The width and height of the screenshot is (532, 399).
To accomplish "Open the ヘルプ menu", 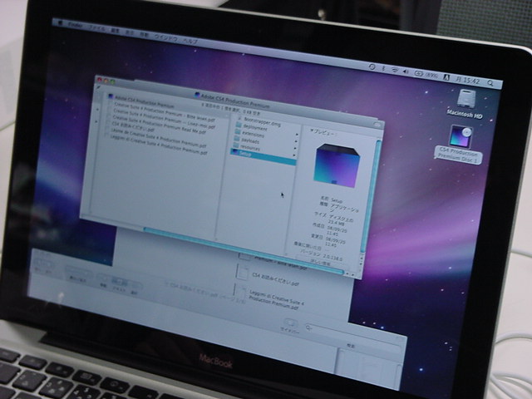I will 190,41.
